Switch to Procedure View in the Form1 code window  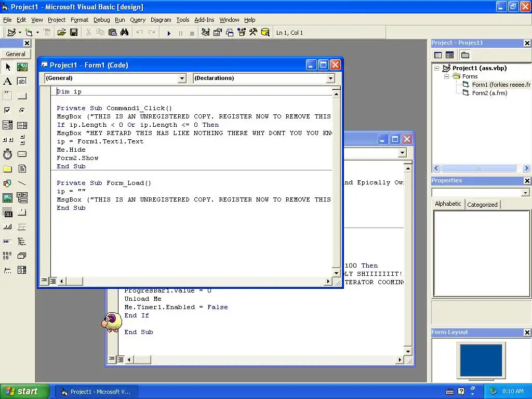[x=44, y=281]
